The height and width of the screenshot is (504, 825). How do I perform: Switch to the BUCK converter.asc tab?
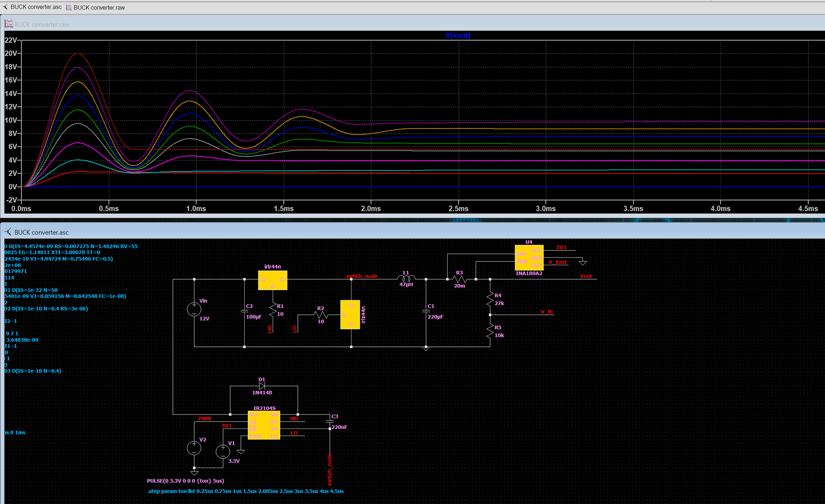pyautogui.click(x=32, y=7)
